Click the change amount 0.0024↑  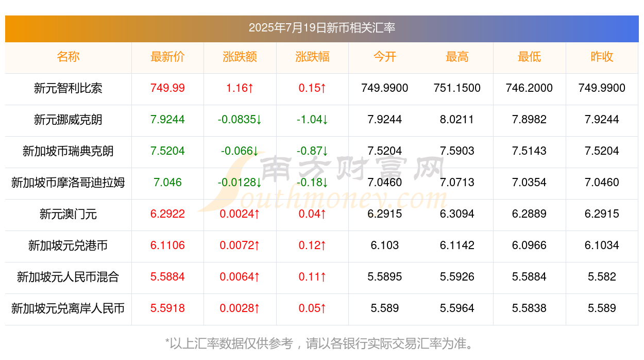(x=240, y=214)
